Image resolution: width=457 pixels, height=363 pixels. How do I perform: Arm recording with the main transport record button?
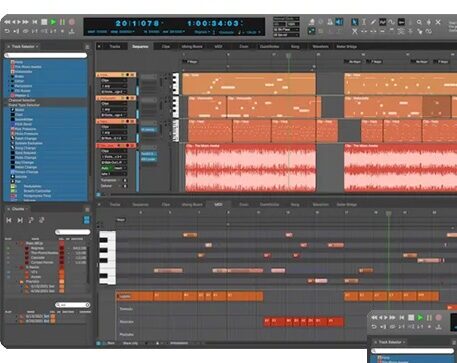(72, 22)
